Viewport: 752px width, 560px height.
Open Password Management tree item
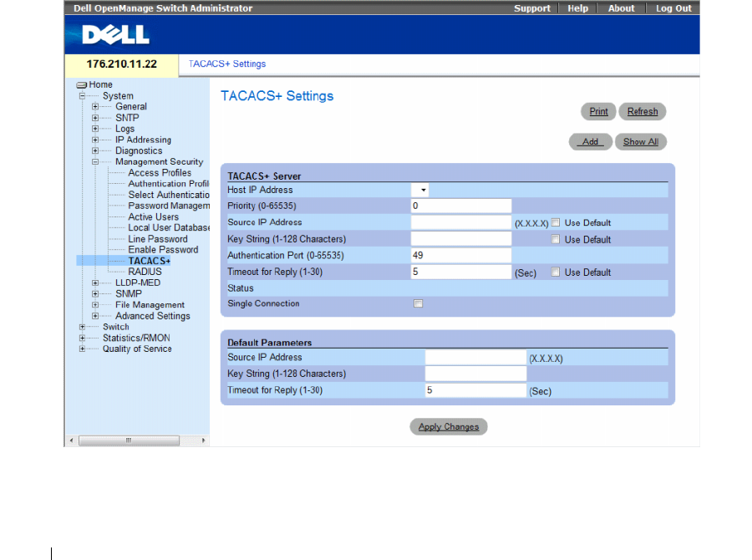click(x=168, y=206)
